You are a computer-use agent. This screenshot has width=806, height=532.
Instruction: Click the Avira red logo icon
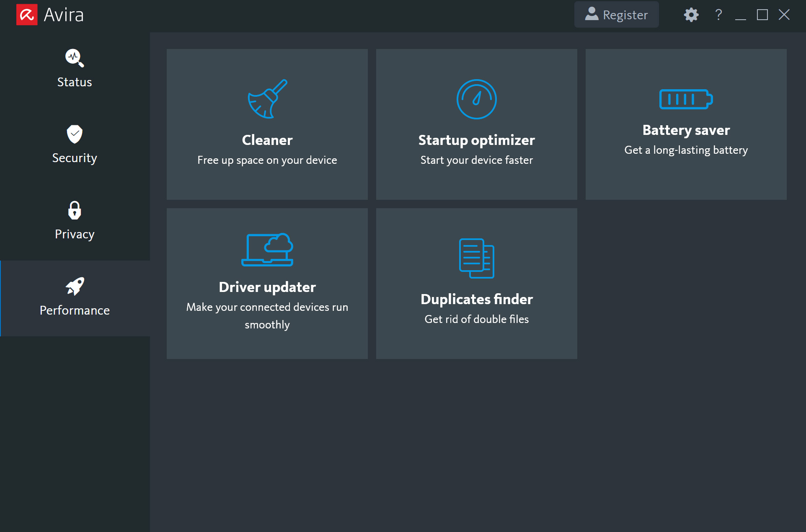click(x=27, y=15)
